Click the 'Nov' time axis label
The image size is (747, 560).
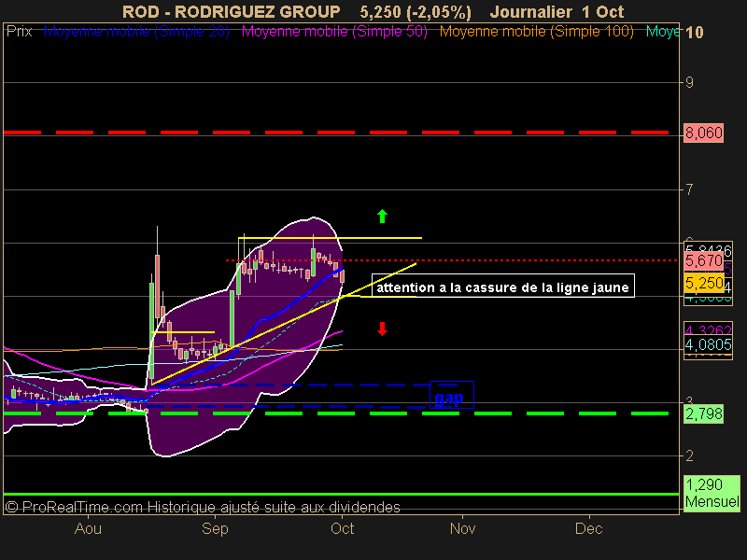pos(462,528)
